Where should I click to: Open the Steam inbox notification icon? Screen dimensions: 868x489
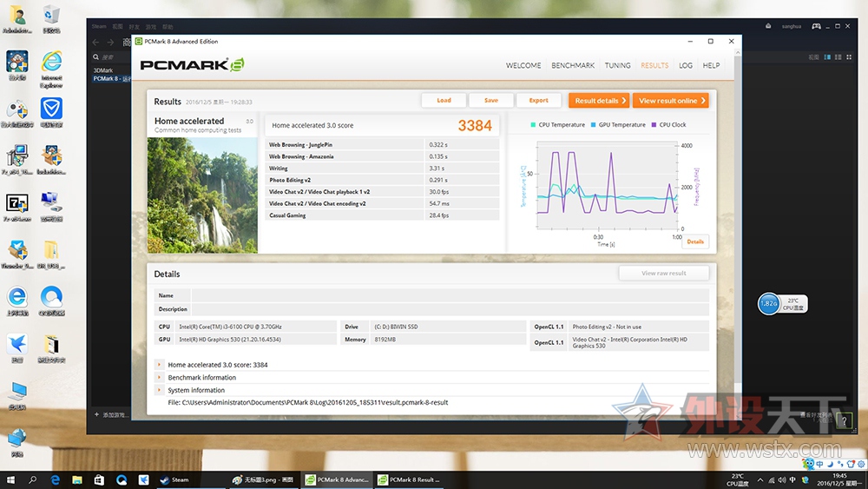[768, 26]
